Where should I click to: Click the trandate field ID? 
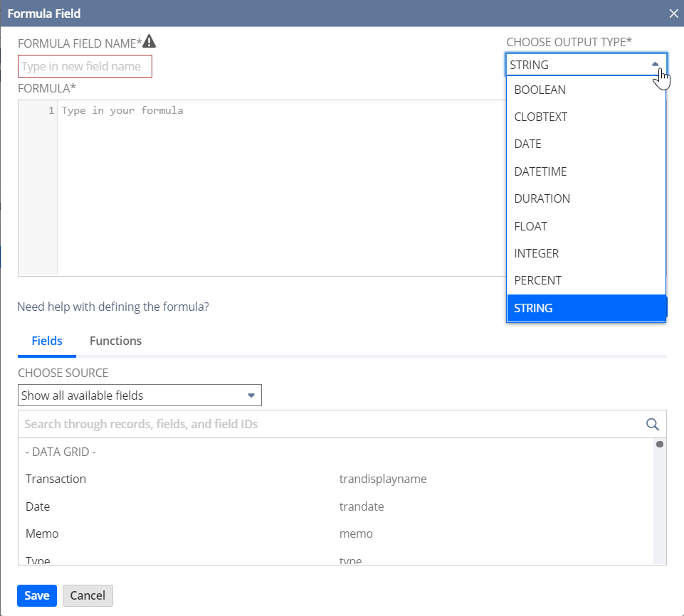coord(362,506)
